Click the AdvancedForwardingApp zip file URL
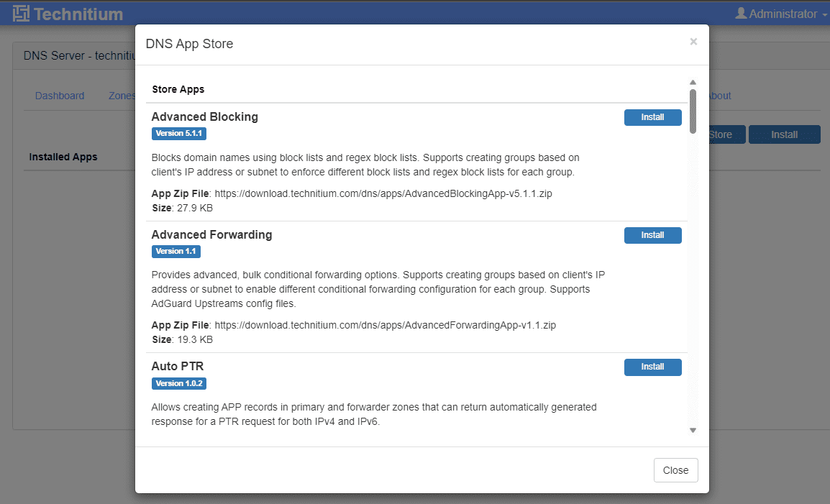The height and width of the screenshot is (504, 830). click(x=385, y=325)
